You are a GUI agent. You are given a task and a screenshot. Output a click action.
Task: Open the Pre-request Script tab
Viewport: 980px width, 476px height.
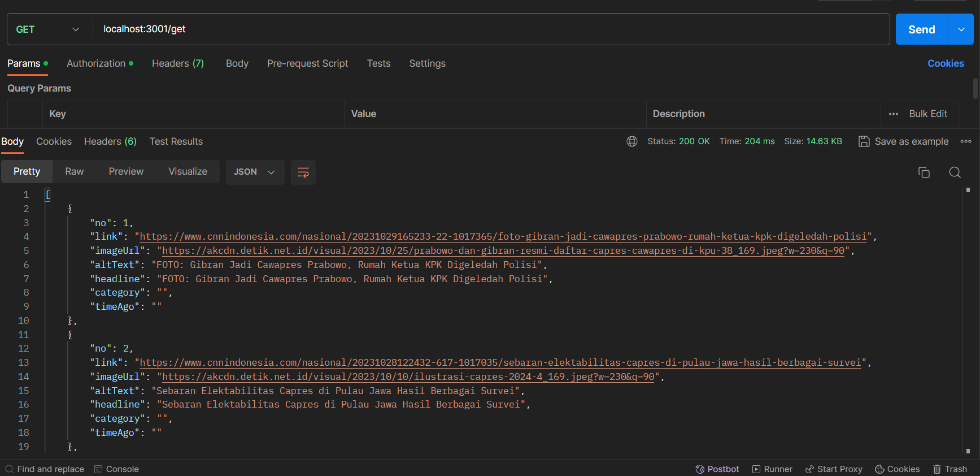click(308, 63)
